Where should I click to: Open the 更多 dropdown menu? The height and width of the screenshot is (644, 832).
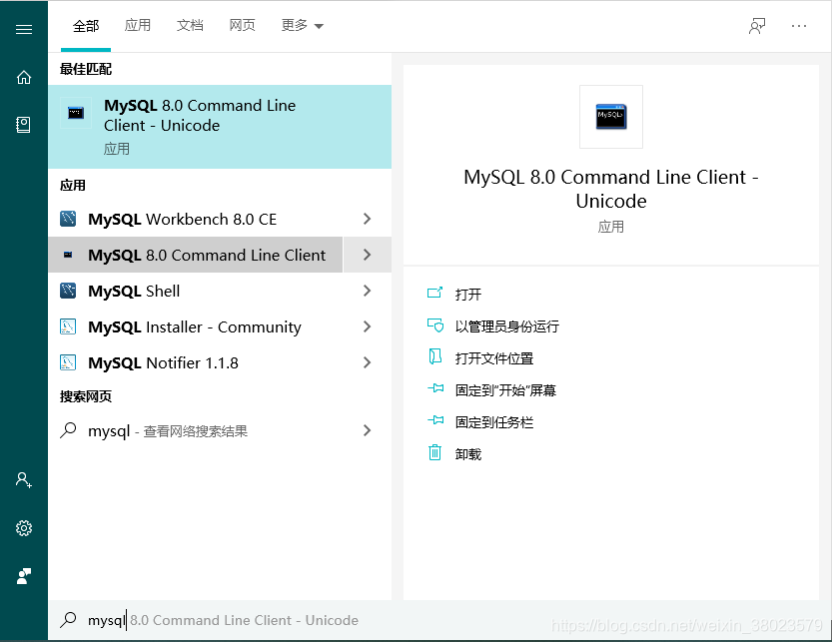[302, 26]
